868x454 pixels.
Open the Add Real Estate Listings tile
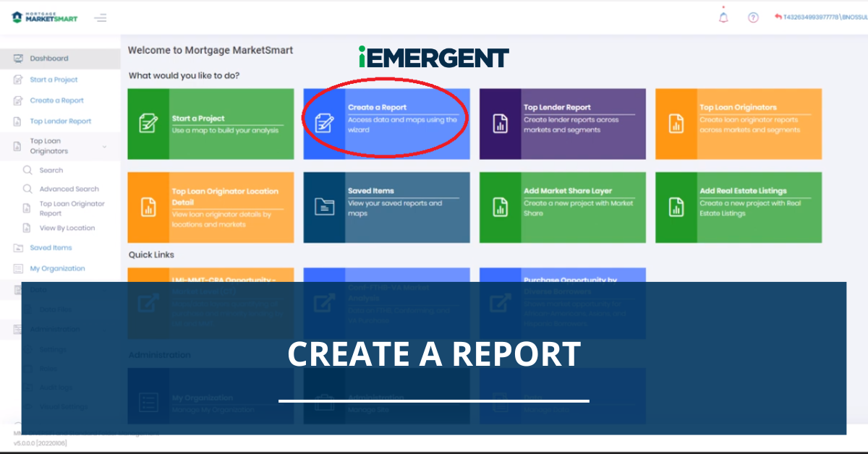pyautogui.click(x=739, y=207)
